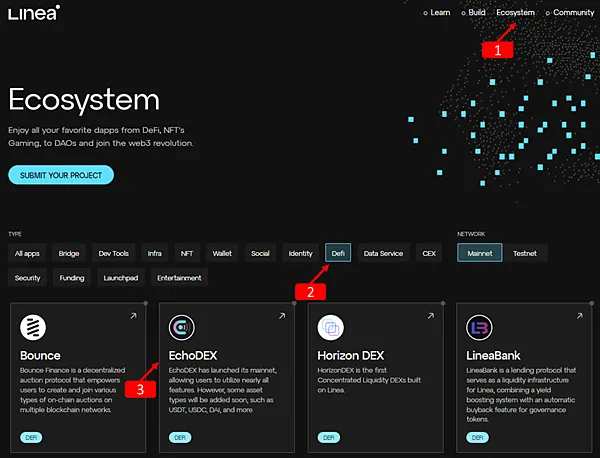Filter projects by CEX
Image resolution: width=600 pixels, height=458 pixels.
tap(429, 253)
